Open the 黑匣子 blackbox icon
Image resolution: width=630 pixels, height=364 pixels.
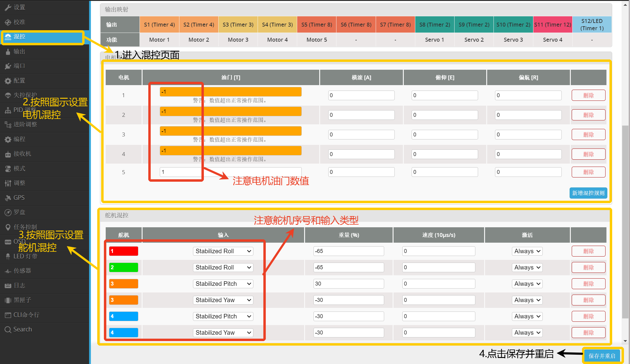click(x=8, y=300)
